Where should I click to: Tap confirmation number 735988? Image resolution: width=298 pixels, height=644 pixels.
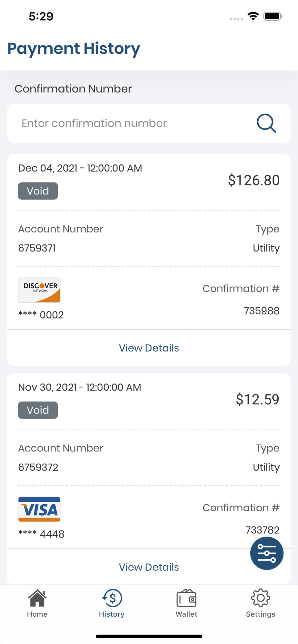(x=262, y=311)
